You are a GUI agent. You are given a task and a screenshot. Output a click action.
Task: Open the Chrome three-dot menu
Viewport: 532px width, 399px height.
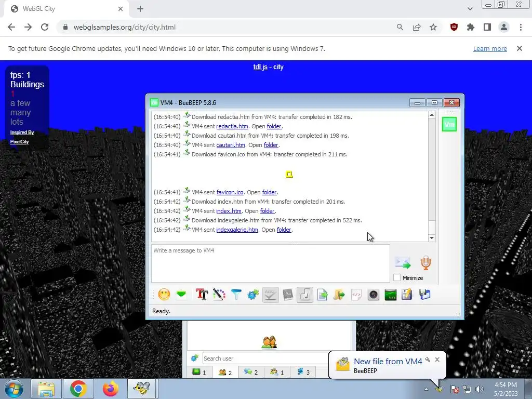coord(521,27)
